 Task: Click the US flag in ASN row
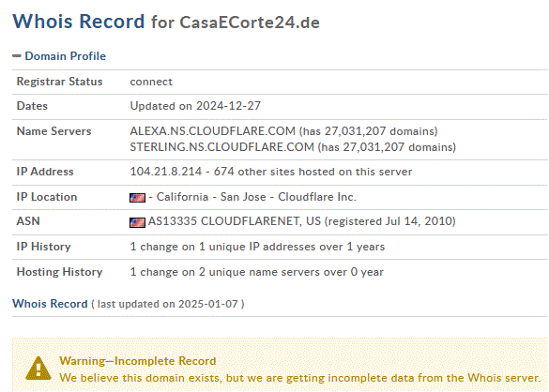click(137, 222)
